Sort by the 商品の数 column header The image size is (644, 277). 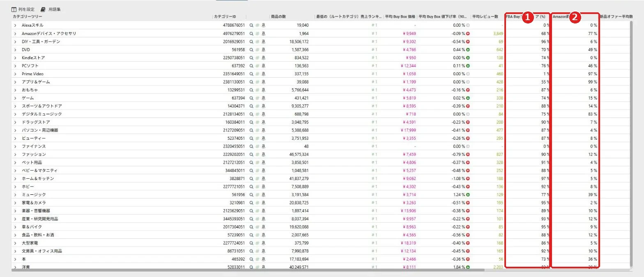[x=278, y=17]
